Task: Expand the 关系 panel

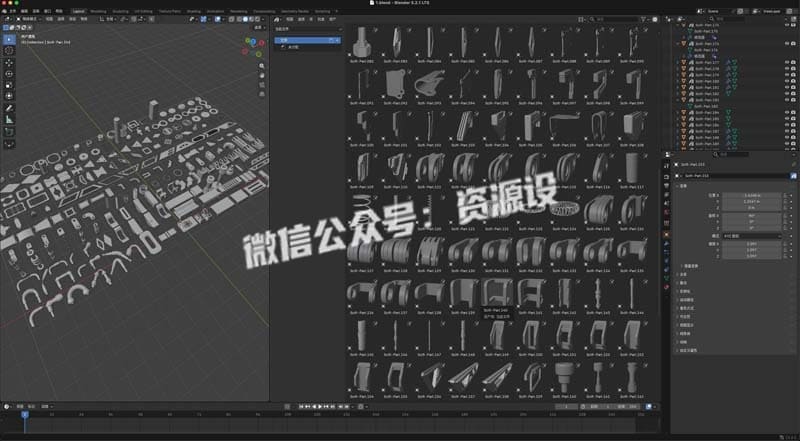Action: (x=683, y=275)
